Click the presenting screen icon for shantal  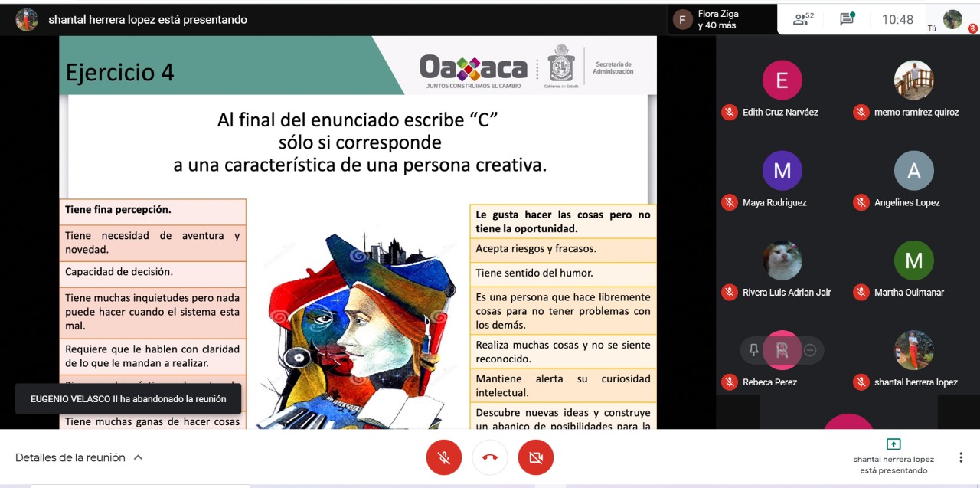click(893, 444)
